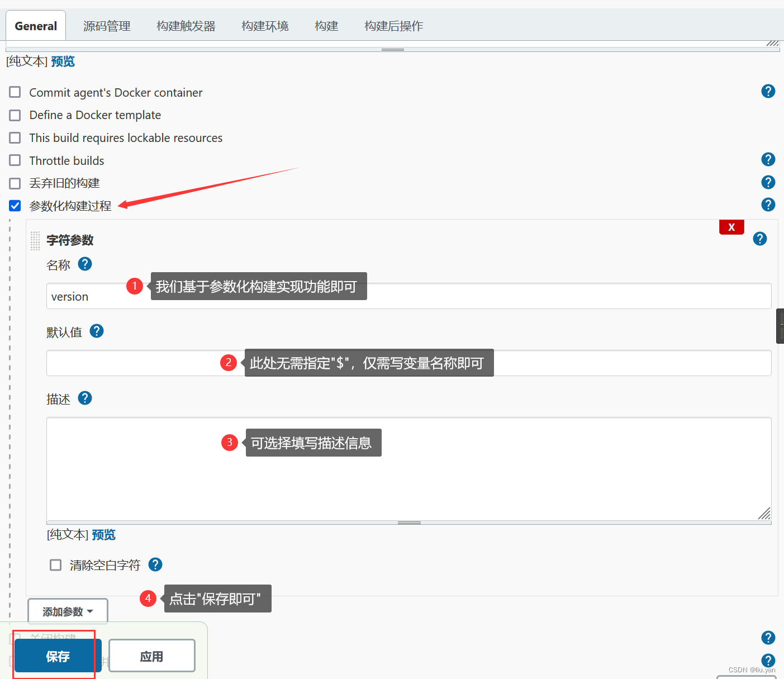Uncheck 参数化构建过程 checkbox
This screenshot has height=679, width=784.
point(15,206)
